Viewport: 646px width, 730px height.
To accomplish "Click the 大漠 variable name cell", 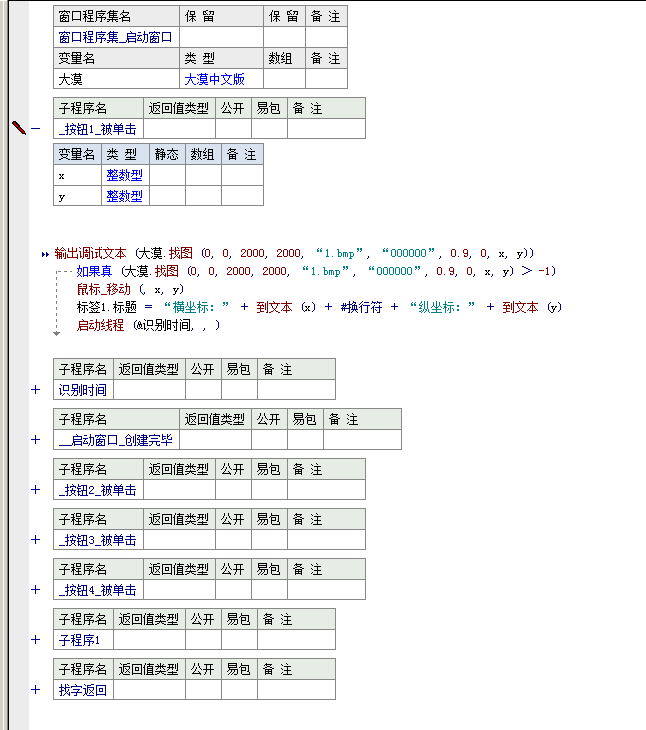I will (116, 79).
